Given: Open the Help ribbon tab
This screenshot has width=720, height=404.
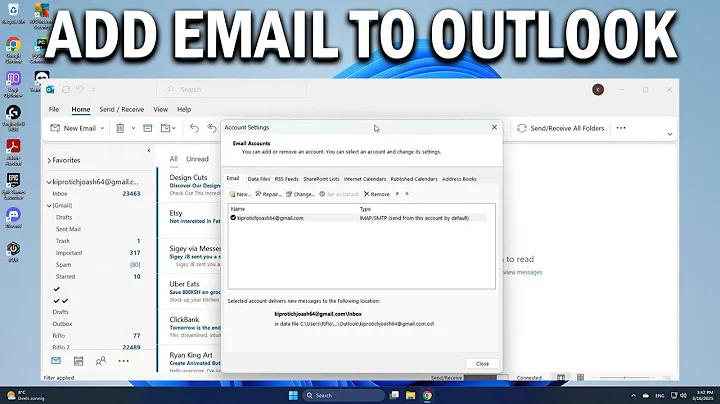Looking at the screenshot, I should (184, 109).
